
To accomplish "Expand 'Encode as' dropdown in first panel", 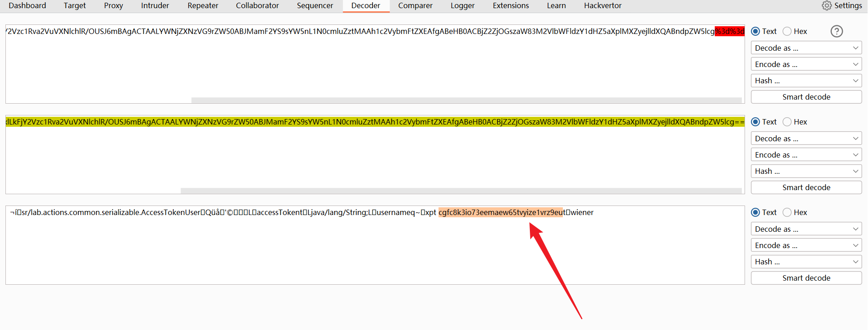I will pyautogui.click(x=806, y=64).
